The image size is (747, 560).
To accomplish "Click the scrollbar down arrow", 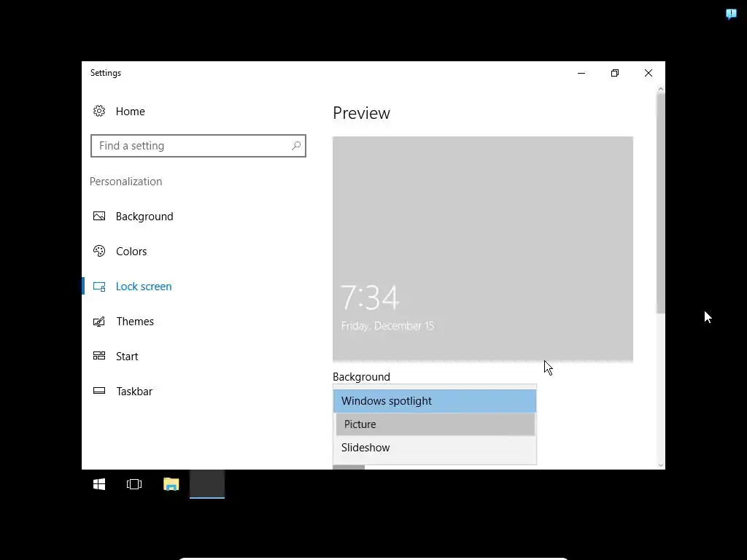I will 660,465.
